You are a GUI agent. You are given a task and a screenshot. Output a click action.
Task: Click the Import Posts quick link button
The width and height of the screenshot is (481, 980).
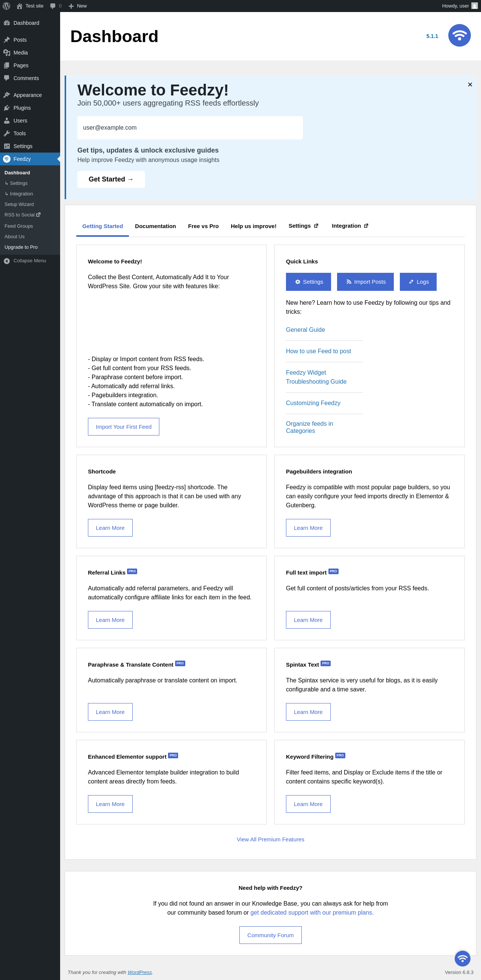[365, 282]
